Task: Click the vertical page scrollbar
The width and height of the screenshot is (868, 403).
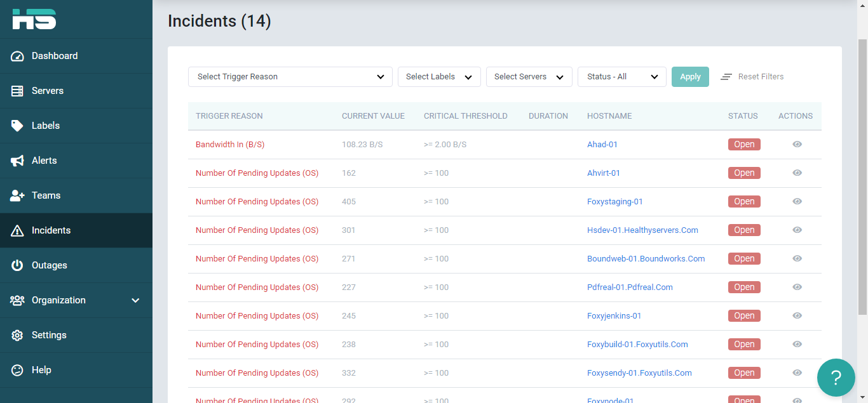Action: point(862,178)
